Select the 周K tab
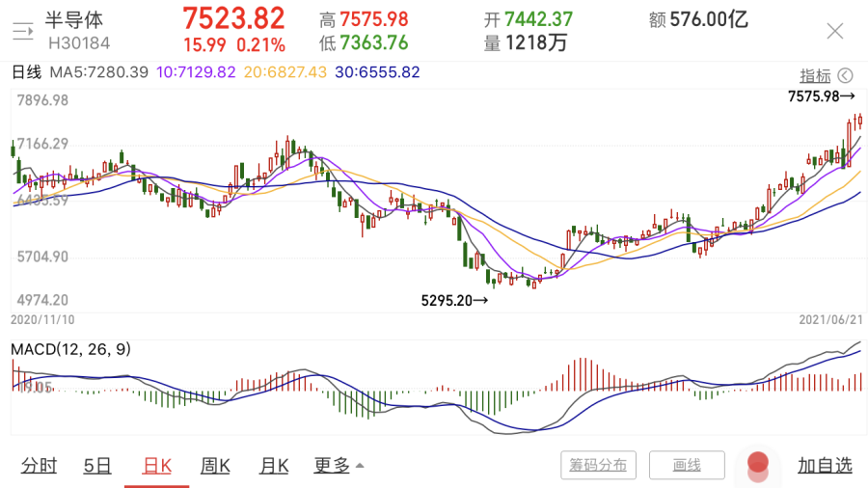Viewport: 868px width, 488px height. tap(215, 465)
